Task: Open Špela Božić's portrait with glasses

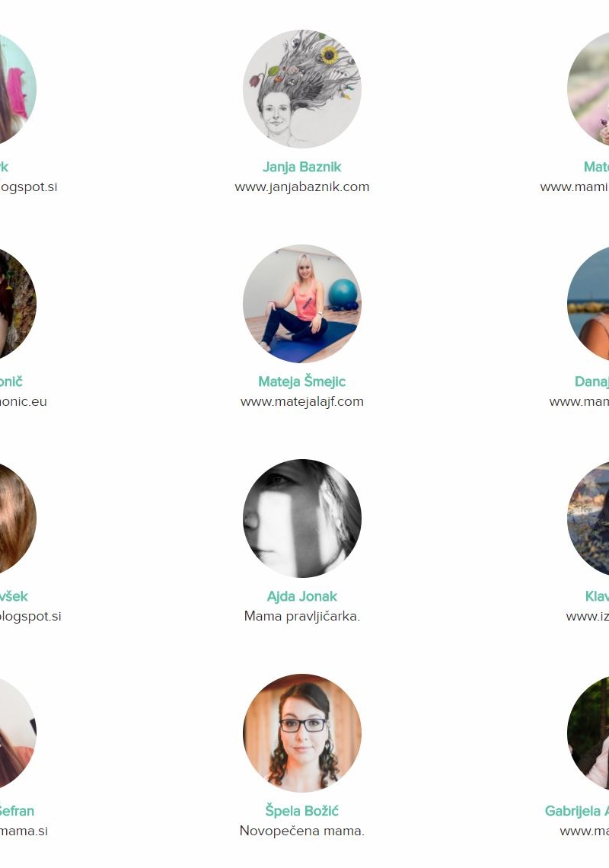Action: (x=301, y=733)
